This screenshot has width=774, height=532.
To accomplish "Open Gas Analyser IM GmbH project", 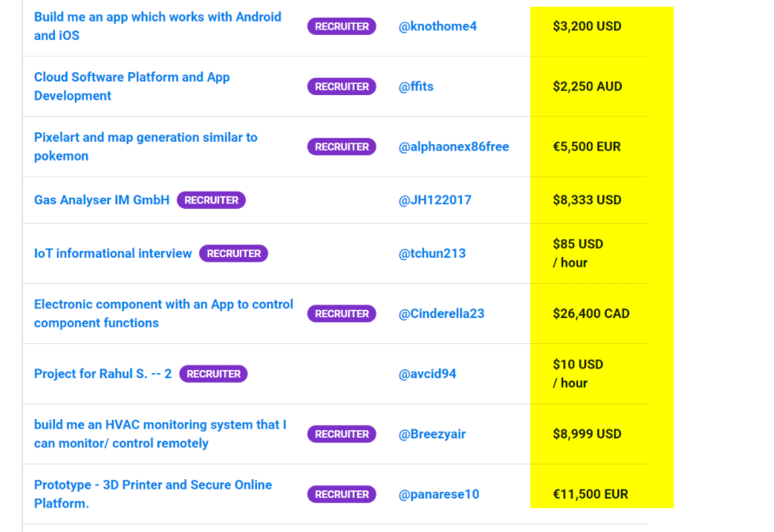I will (102, 200).
